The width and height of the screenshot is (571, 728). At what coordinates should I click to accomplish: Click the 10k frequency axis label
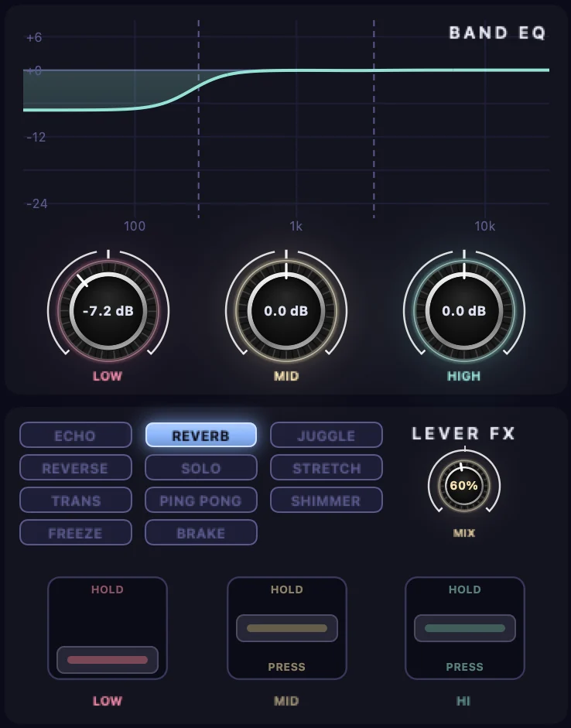pos(484,226)
